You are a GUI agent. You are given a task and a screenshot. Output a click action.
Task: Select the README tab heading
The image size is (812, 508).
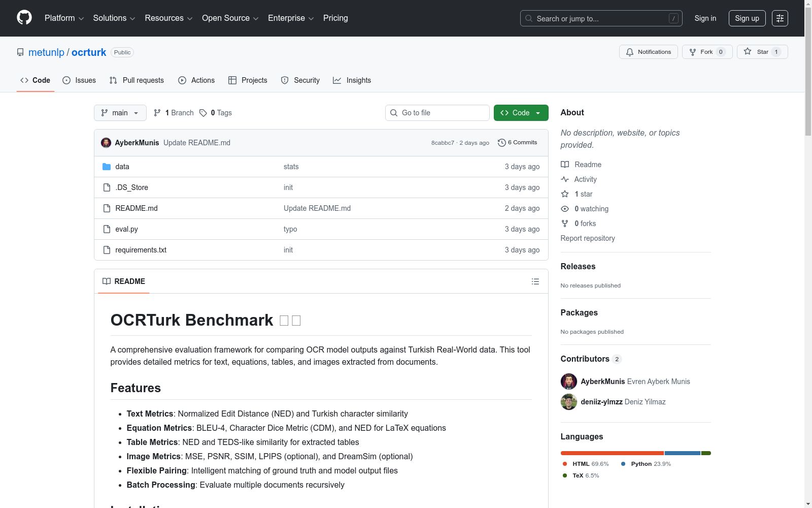124,281
